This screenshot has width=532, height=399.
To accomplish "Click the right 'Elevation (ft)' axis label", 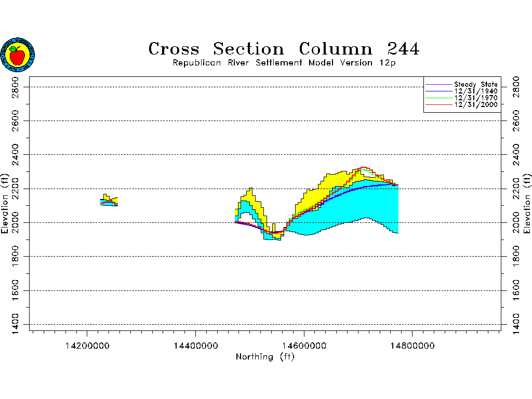I will (x=527, y=204).
